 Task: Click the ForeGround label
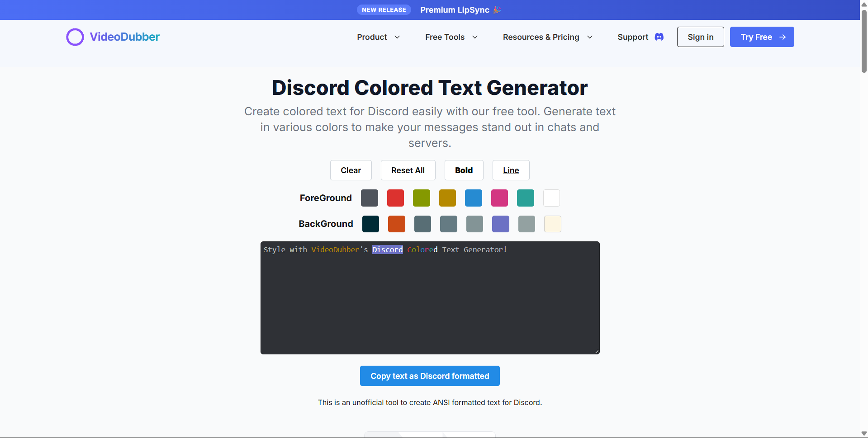pyautogui.click(x=326, y=198)
